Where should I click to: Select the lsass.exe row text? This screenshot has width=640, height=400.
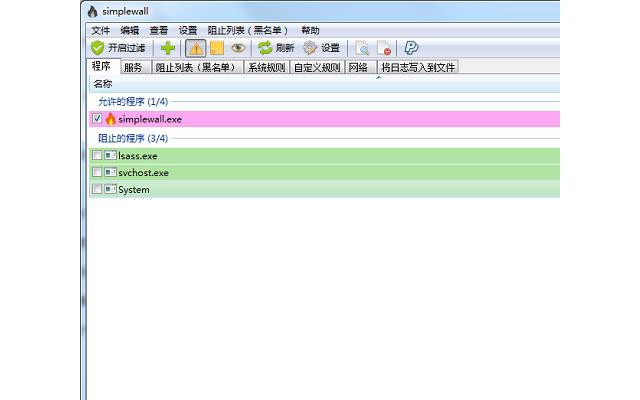(x=138, y=156)
